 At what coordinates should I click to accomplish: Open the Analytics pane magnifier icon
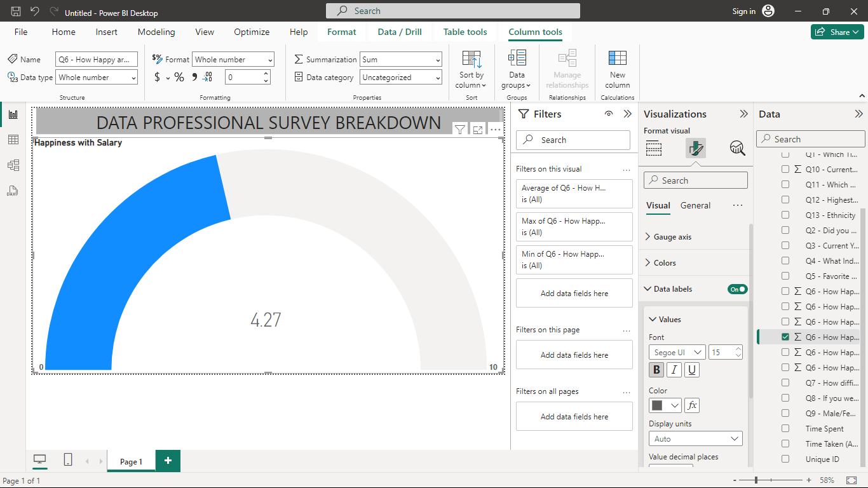[x=737, y=148]
